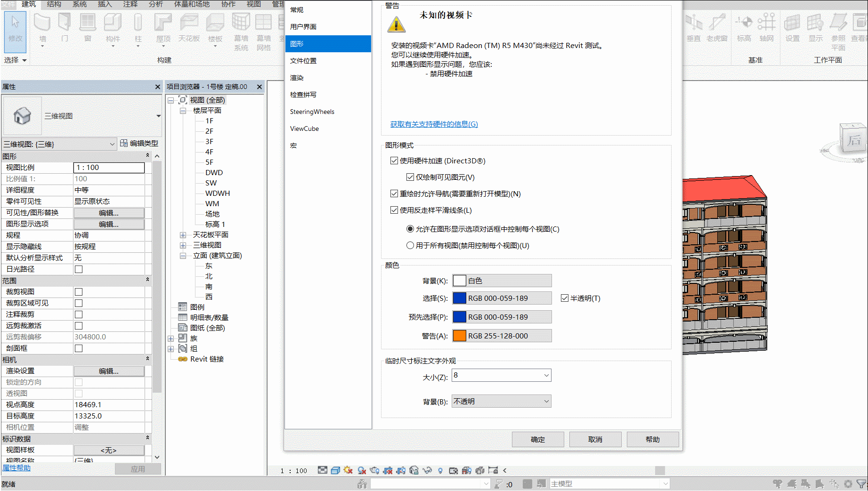Click the filter funnel icon in status bar
Screen dimensions: 868x491
(861, 484)
